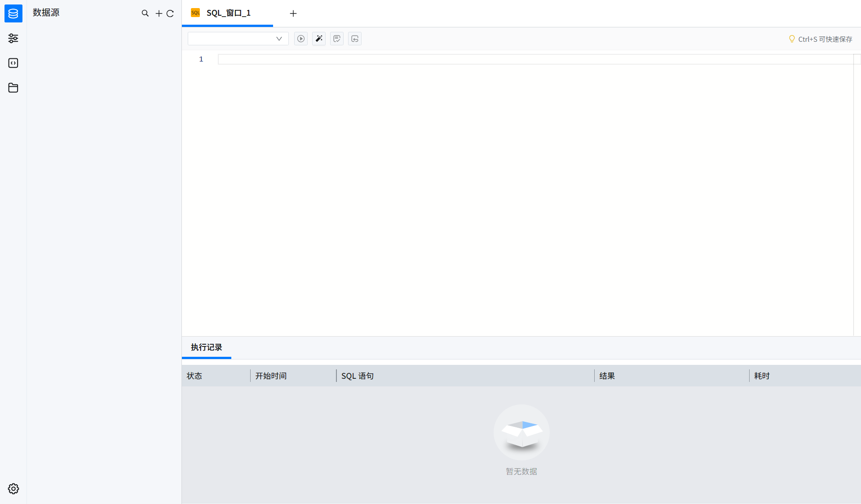Open the code console icon in sidebar
The image size is (861, 504).
point(13,63)
